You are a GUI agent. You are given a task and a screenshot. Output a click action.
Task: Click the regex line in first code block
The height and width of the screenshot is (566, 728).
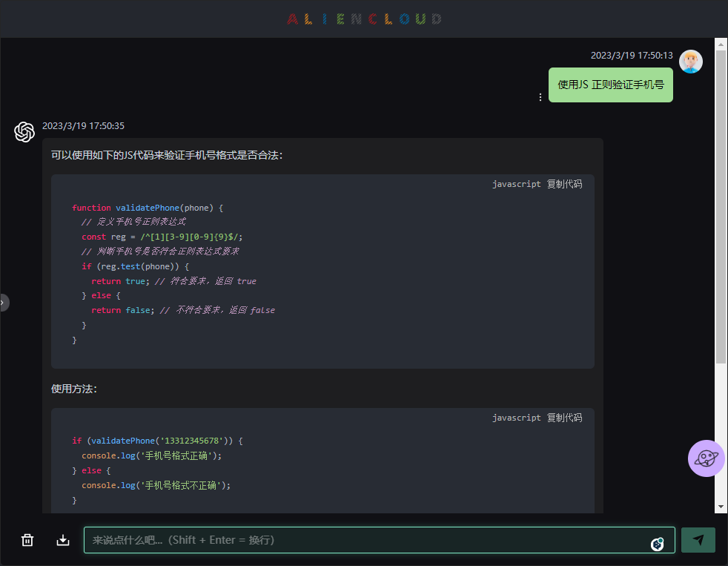162,237
